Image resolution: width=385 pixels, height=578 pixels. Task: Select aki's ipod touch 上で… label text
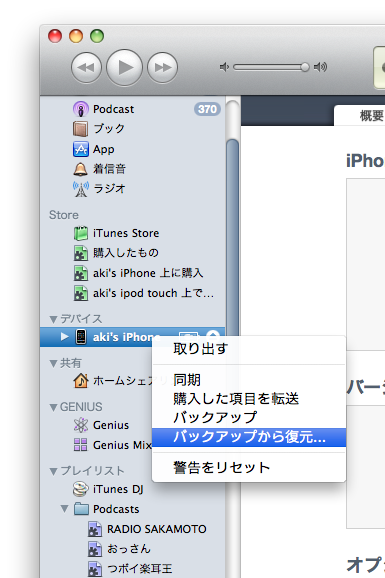click(x=153, y=293)
